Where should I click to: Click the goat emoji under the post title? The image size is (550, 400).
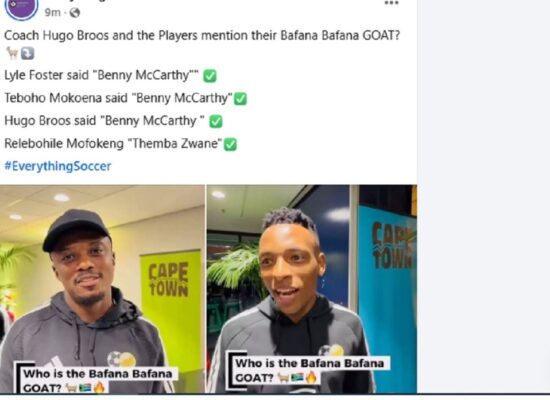pyautogui.click(x=12, y=53)
